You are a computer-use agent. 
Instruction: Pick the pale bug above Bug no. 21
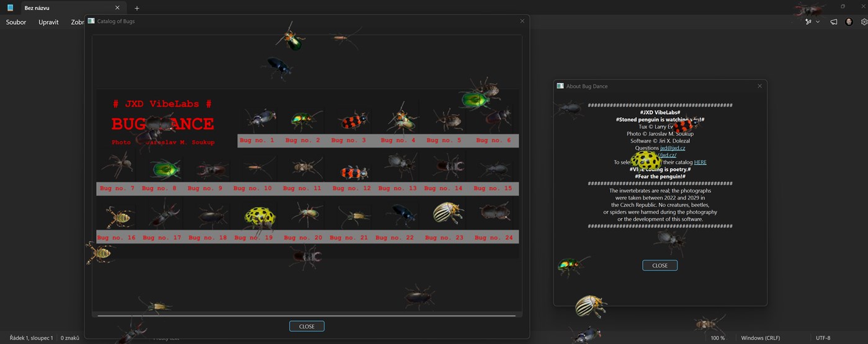click(x=354, y=217)
